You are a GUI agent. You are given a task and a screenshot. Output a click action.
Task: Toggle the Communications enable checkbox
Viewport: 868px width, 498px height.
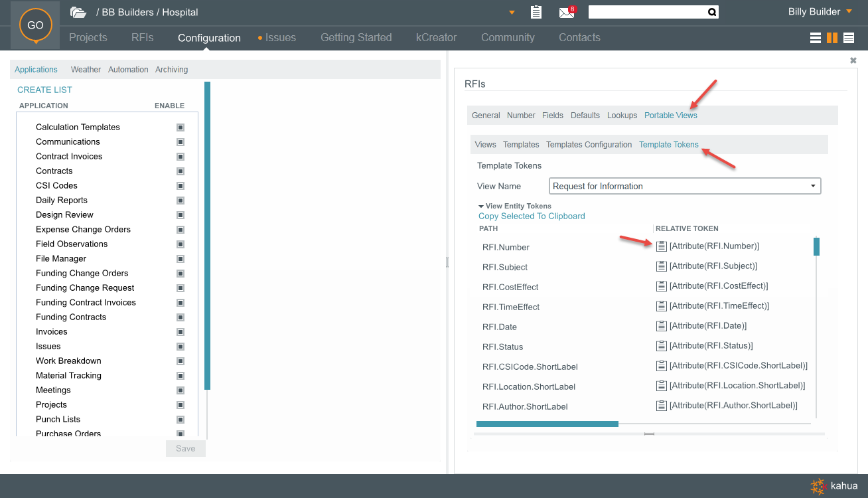pos(181,142)
